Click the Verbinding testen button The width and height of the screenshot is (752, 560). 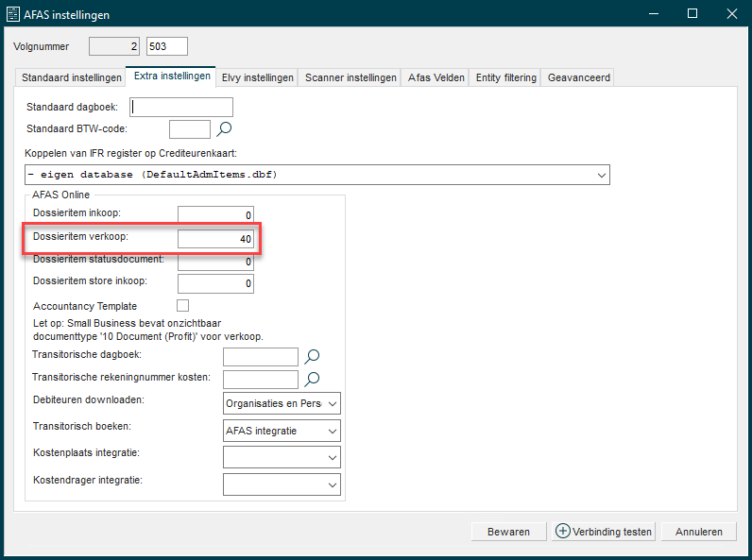(x=605, y=532)
